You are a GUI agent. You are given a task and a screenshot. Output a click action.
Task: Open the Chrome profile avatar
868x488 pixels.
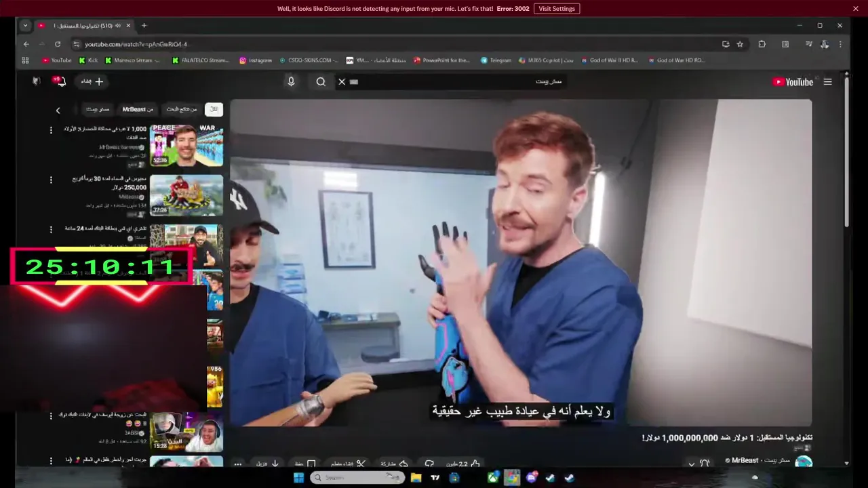[824, 44]
